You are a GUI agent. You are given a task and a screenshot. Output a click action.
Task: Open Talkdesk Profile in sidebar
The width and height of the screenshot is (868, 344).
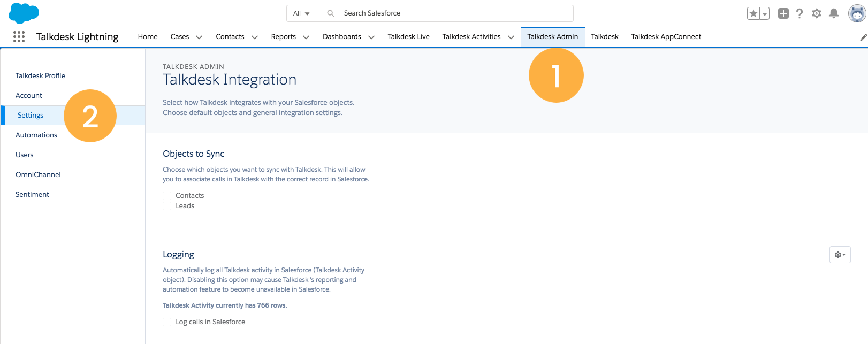click(x=41, y=75)
